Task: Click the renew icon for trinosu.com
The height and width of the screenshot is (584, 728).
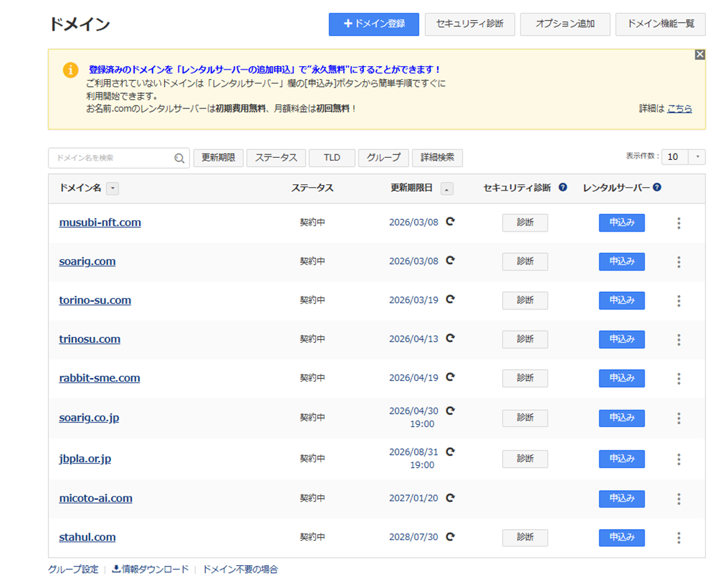Action: click(450, 338)
